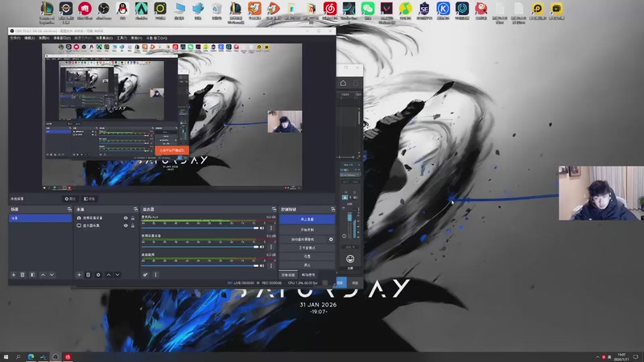Move scene up using Scenes panel up arrow
The width and height of the screenshot is (644, 362).
(x=43, y=274)
